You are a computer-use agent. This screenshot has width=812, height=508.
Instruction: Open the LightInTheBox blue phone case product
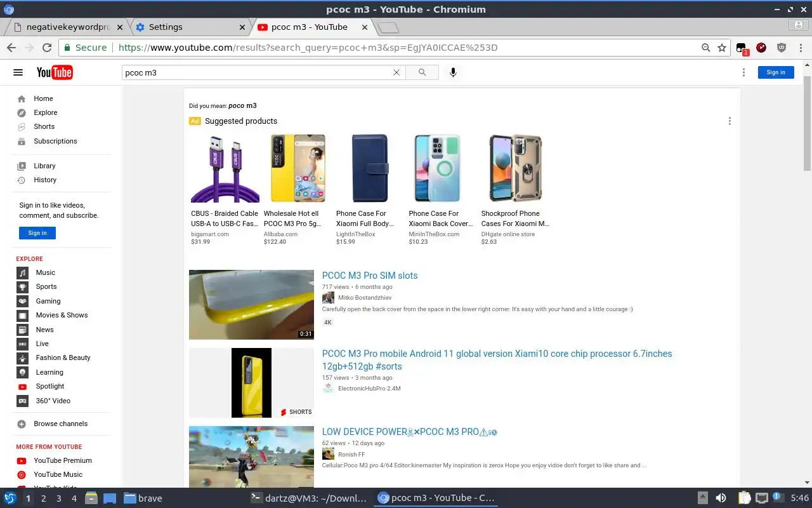pyautogui.click(x=370, y=189)
